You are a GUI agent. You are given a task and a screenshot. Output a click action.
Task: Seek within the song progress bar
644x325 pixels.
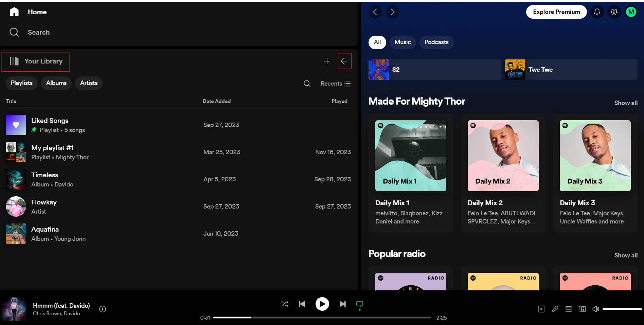[x=322, y=318]
